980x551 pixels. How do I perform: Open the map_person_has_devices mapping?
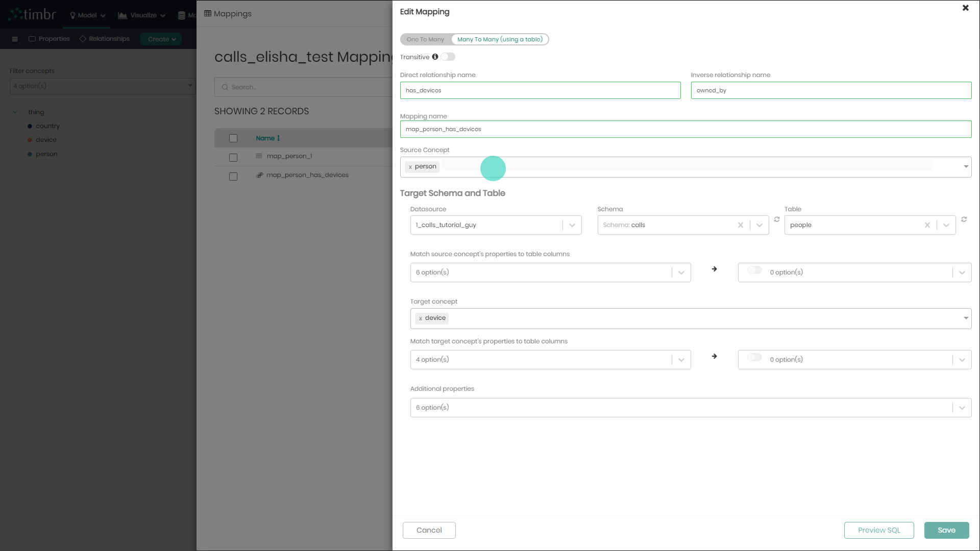pos(307,175)
